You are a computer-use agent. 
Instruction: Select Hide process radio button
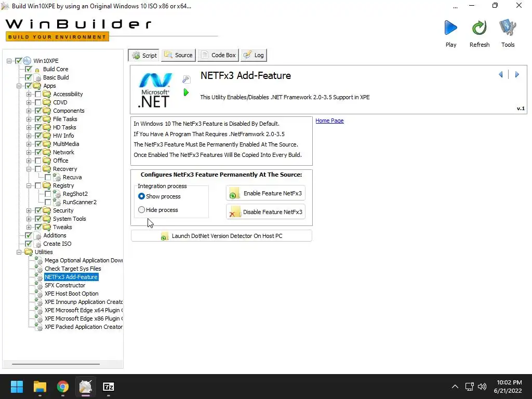(x=141, y=210)
